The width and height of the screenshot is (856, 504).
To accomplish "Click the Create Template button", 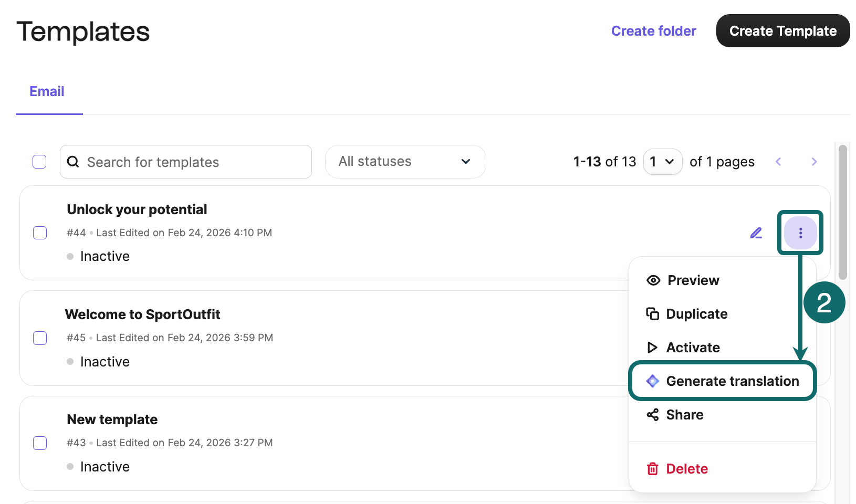I will pyautogui.click(x=782, y=31).
